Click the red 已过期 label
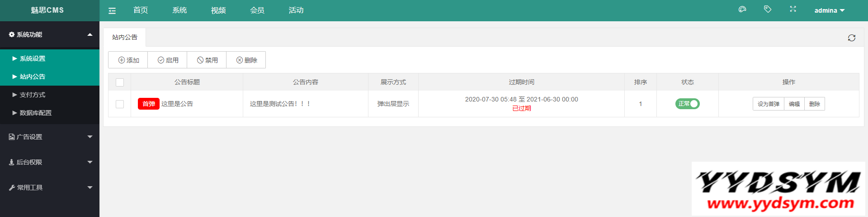Screen dimensions: 868x217 click(x=522, y=108)
